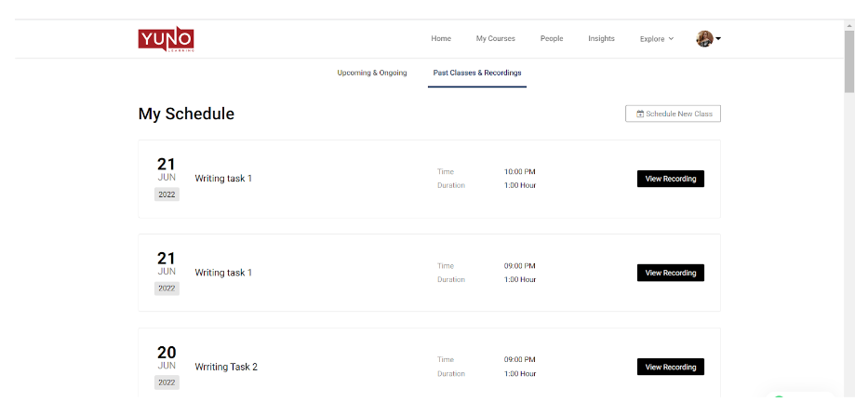Expand the Explore dropdown menu
The width and height of the screenshot is (868, 402).
[x=657, y=39]
